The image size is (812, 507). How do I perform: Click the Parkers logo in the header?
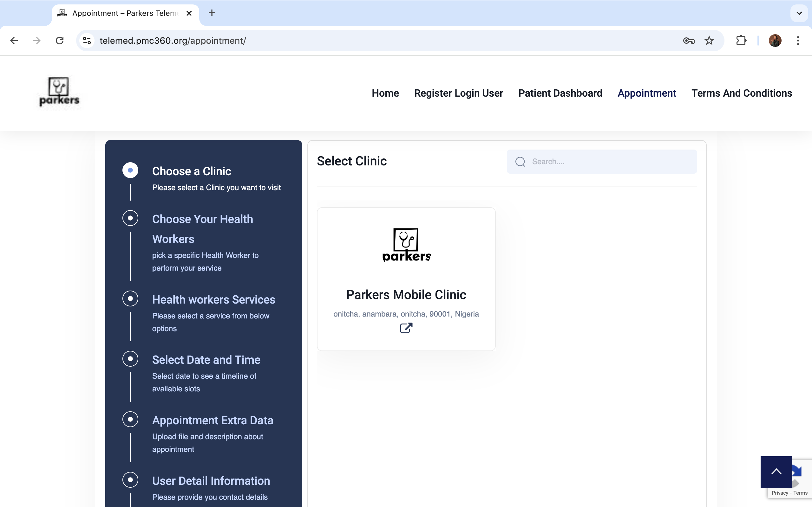point(59,92)
